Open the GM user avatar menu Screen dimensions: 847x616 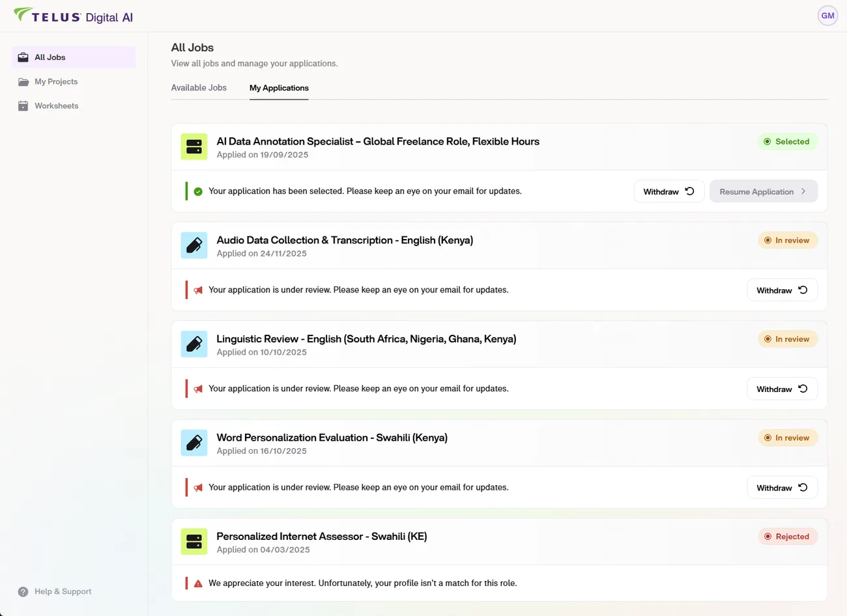point(827,16)
